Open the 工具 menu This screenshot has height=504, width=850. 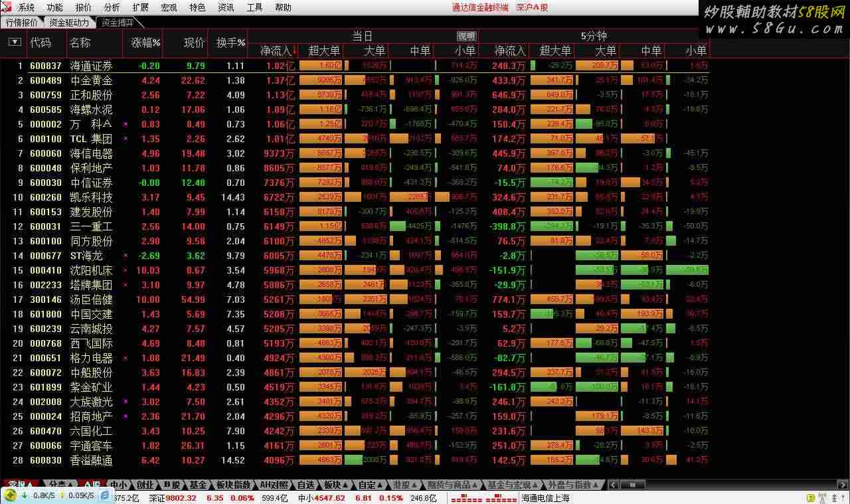pos(254,7)
